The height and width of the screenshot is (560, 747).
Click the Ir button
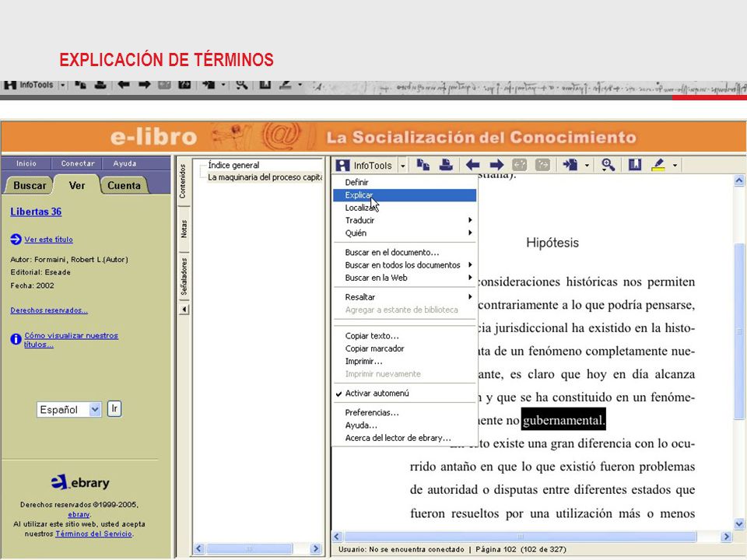pos(114,409)
